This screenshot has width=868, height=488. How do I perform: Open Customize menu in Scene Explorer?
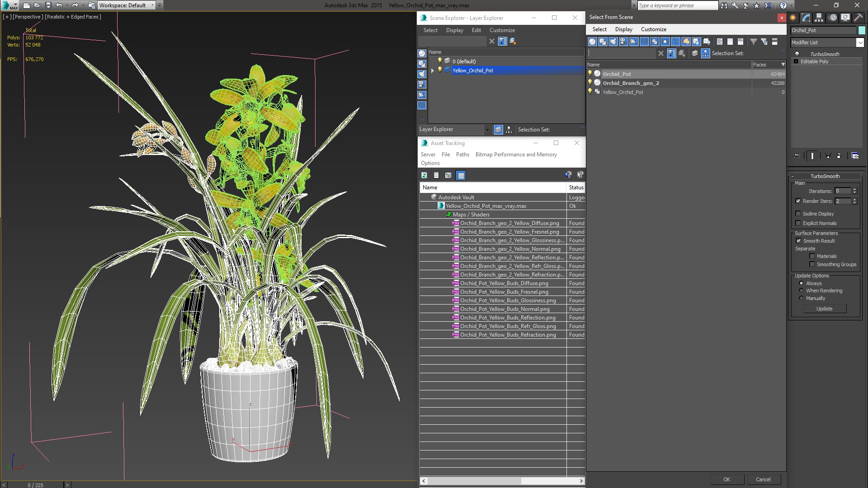[x=502, y=30]
